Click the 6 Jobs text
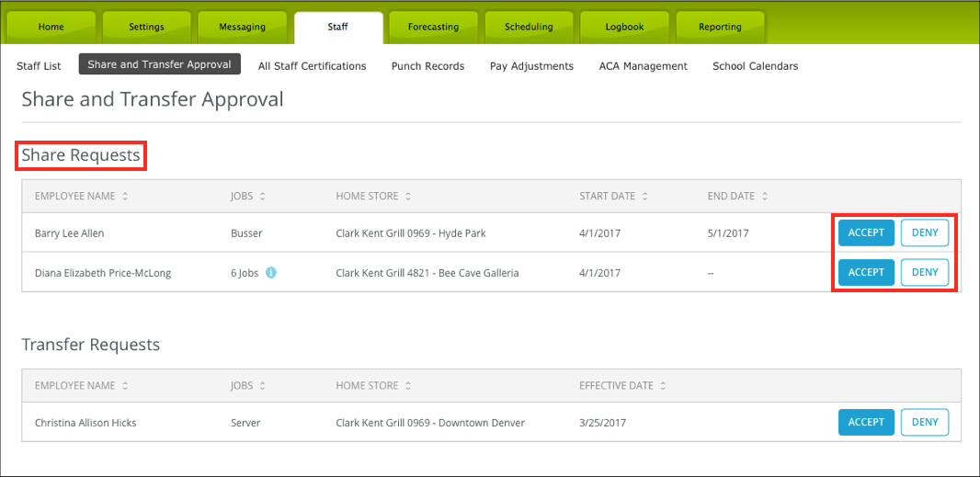 245,273
